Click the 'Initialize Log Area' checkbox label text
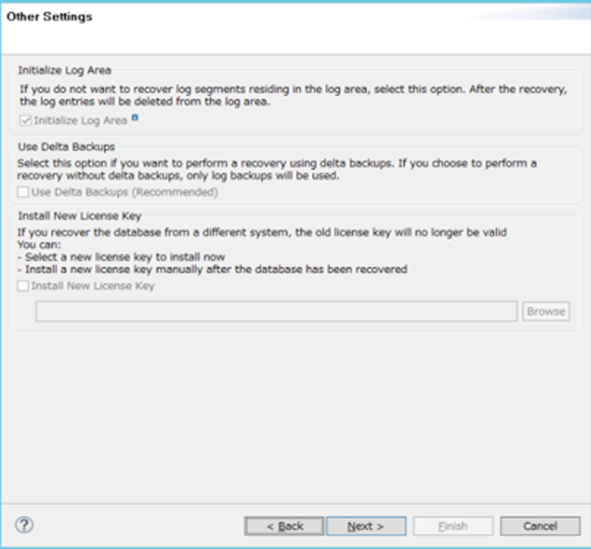The height and width of the screenshot is (549, 591). point(81,121)
